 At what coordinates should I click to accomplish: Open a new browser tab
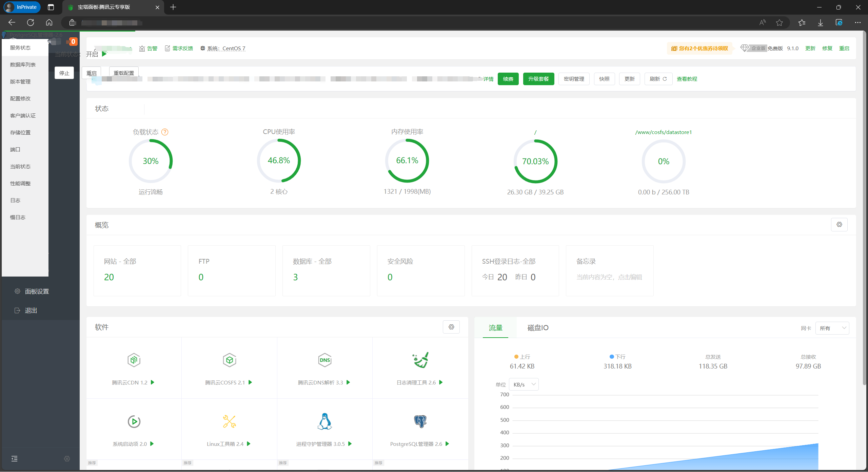[x=173, y=7]
